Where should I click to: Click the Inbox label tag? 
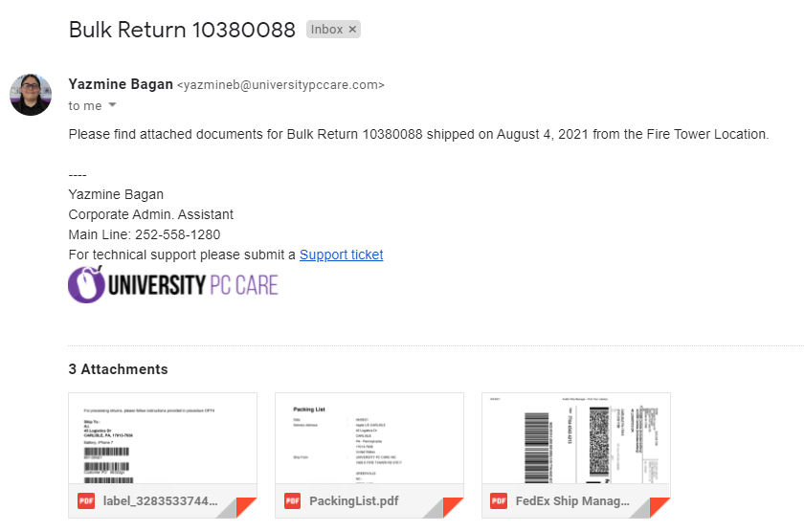(326, 30)
